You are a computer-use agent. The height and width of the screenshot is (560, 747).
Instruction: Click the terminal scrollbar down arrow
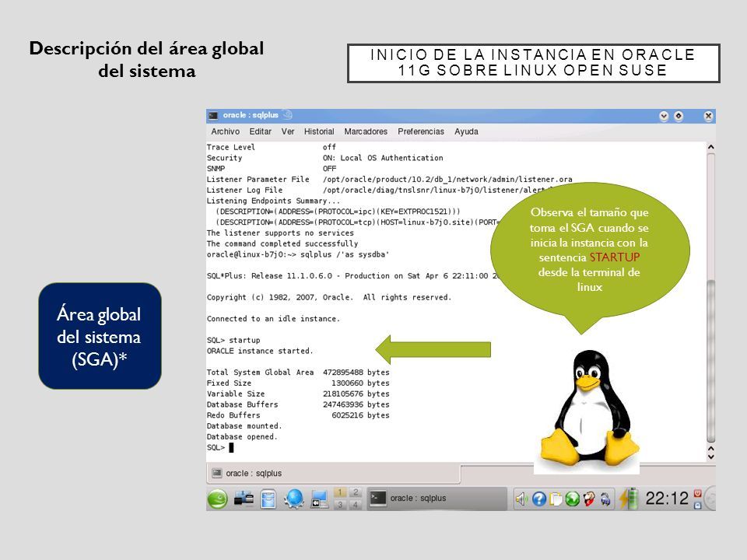710,457
